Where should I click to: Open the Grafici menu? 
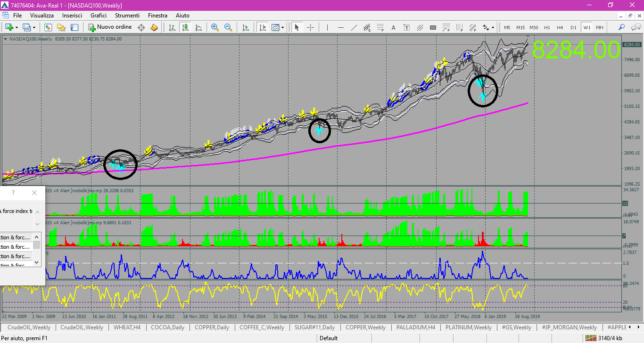99,16
